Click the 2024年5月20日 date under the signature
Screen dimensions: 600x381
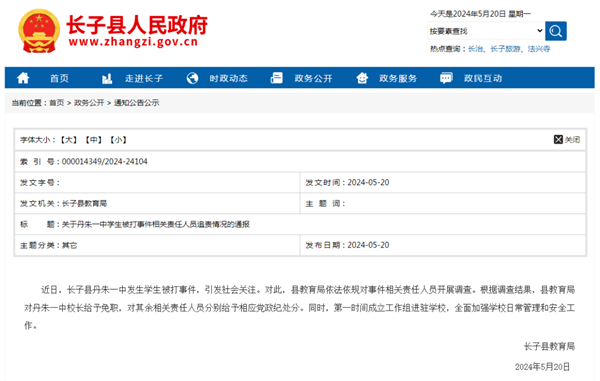tap(542, 367)
